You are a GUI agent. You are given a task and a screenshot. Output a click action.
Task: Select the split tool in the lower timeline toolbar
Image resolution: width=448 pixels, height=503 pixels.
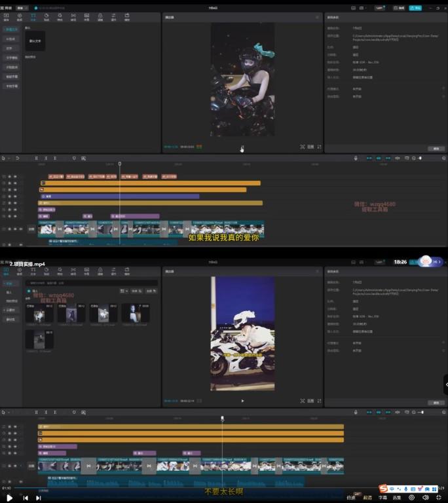tap(36, 413)
